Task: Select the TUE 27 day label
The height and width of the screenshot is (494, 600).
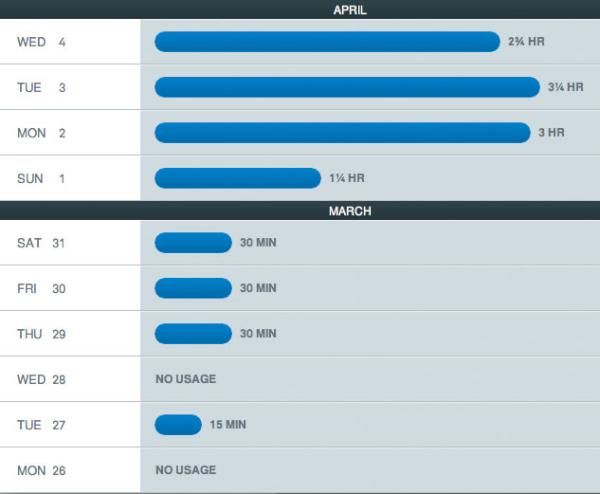Action: click(x=41, y=425)
